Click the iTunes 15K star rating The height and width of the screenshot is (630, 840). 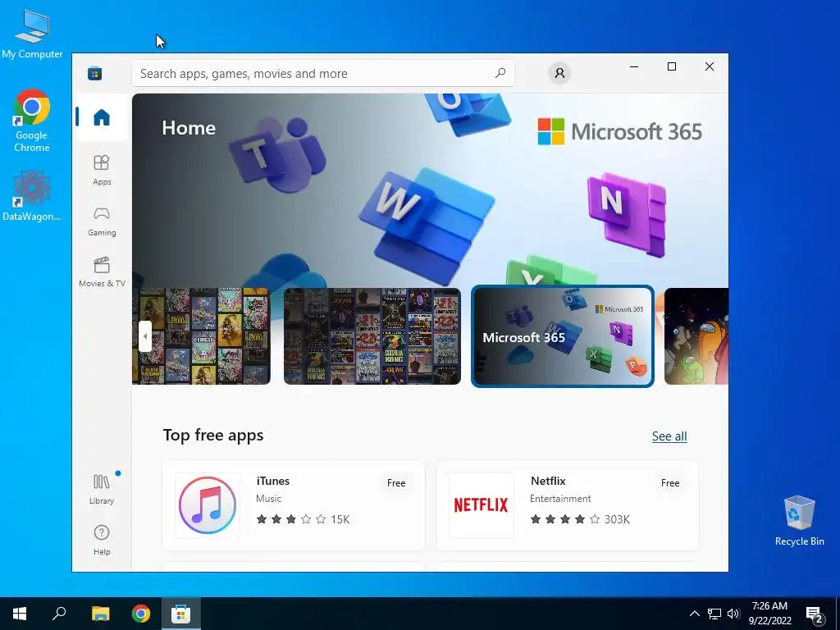pos(303,519)
